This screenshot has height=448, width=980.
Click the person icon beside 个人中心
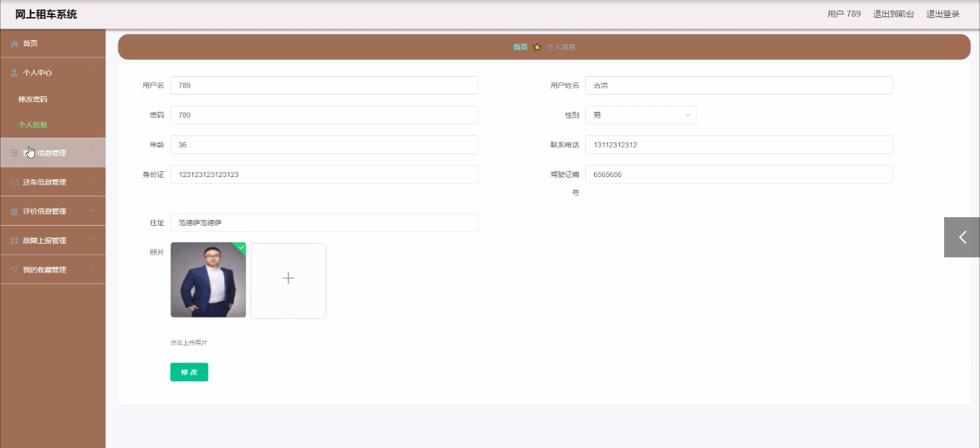point(14,72)
